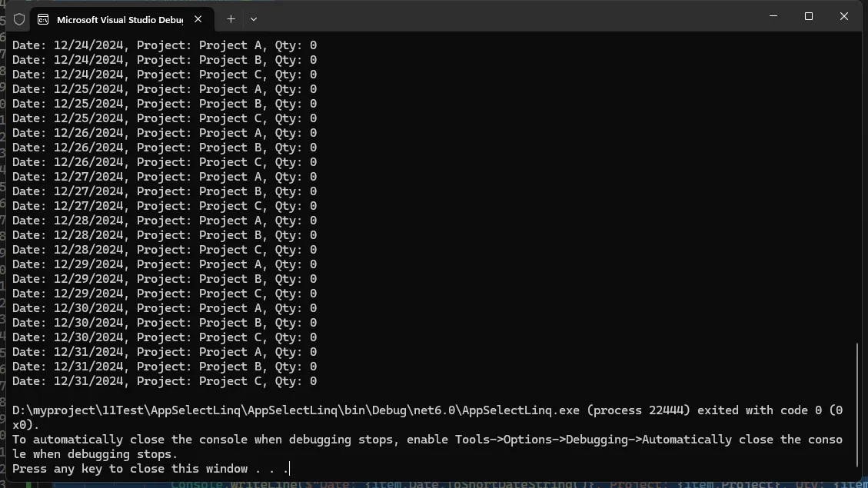Screen dimensions: 868x488
Task: Click the first 12/24/2024 Project A line
Action: coord(164,46)
